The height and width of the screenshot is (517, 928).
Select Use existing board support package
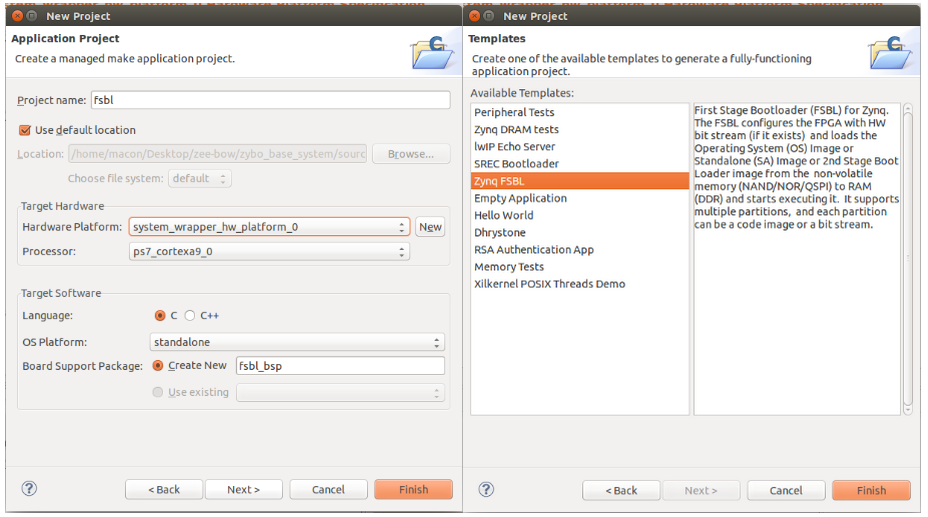pos(158,392)
